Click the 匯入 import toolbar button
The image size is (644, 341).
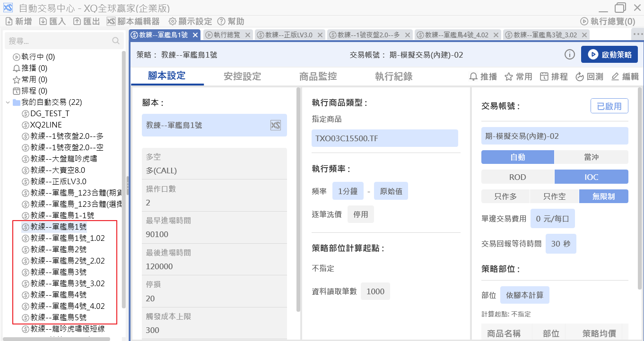pyautogui.click(x=52, y=21)
